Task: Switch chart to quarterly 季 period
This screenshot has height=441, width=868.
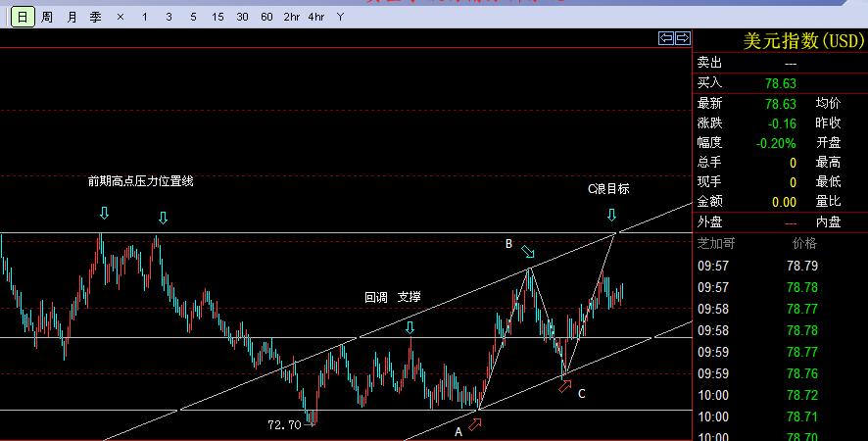Action: pyautogui.click(x=96, y=18)
